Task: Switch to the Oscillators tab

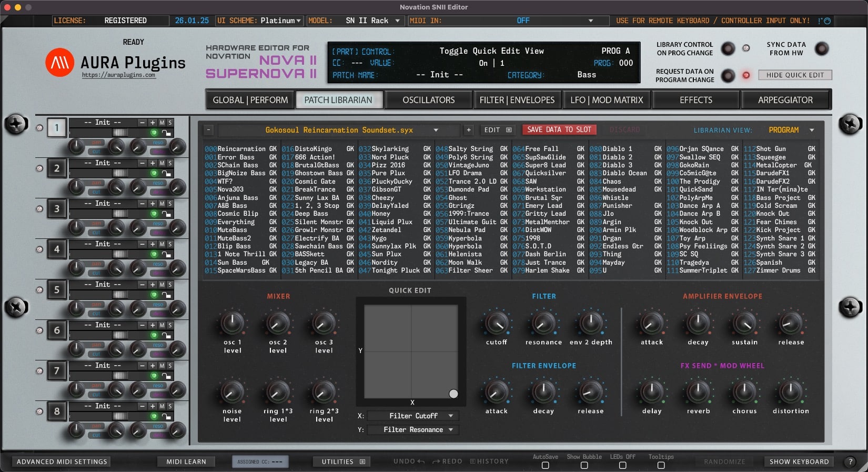Action: pos(428,100)
